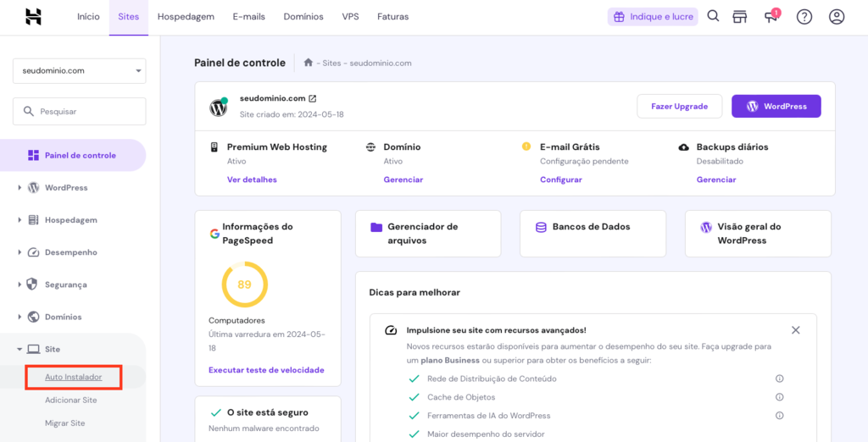Screen dimensions: 868x442
Task: Open the VPS tab
Action: [x=350, y=17]
